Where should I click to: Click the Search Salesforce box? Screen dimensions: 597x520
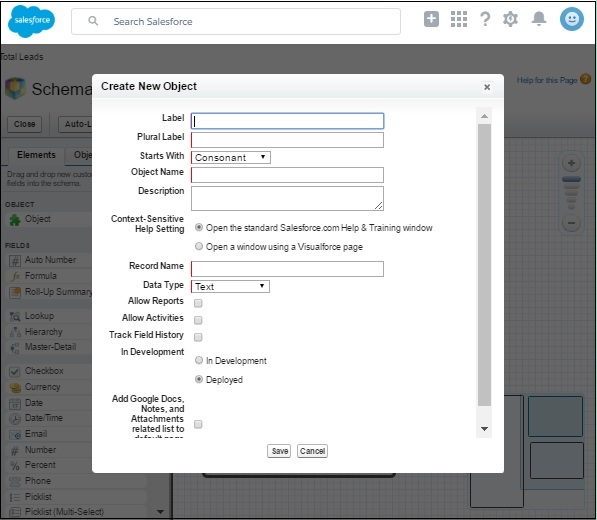(236, 21)
